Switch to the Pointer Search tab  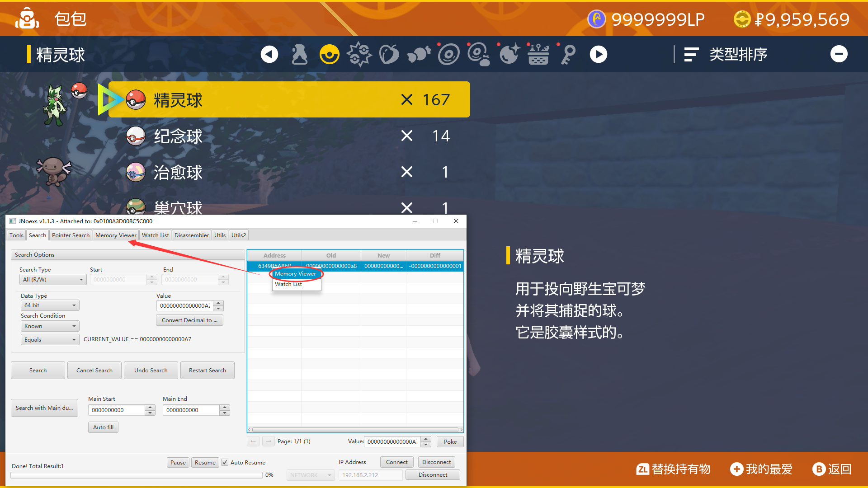[71, 235]
